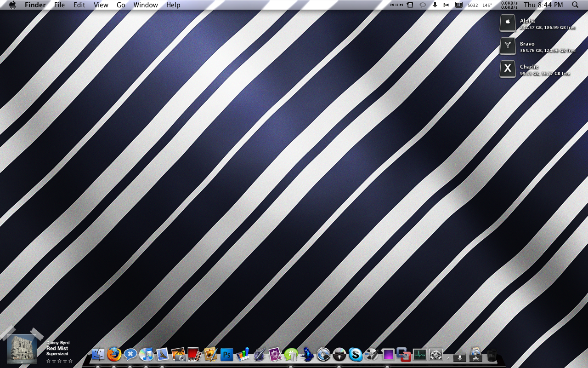Launch Photoshop from the dock
The image size is (588, 368).
pos(227,355)
